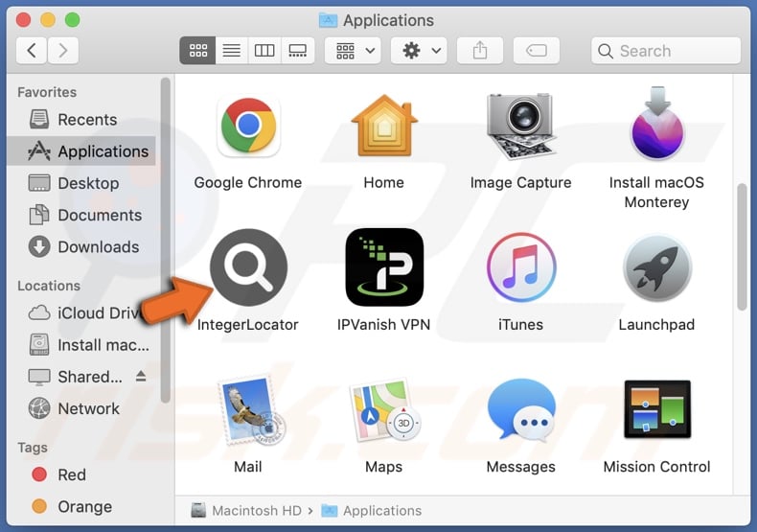Click the sidebar vertical scrollbar
757x532 pixels.
(x=165, y=240)
